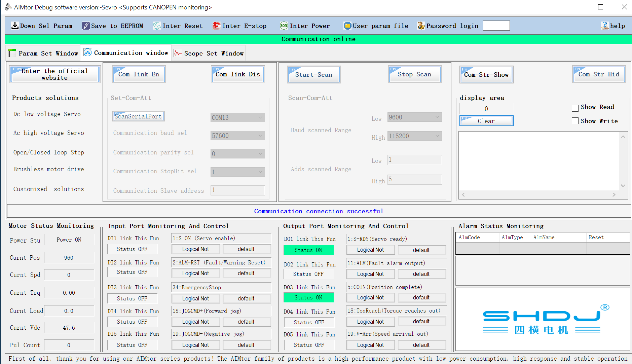This screenshot has height=364, width=632.
Task: Open the User param file icon
Action: click(x=347, y=26)
